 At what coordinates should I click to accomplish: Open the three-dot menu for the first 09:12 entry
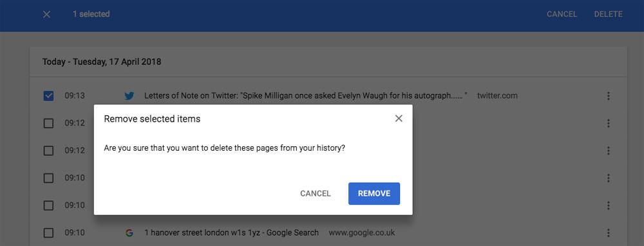609,123
